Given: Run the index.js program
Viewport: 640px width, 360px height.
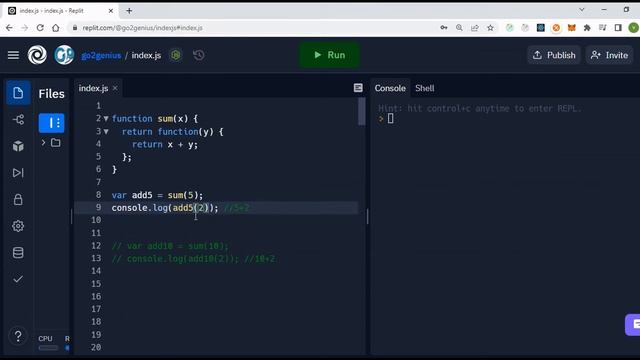Looking at the screenshot, I should tap(329, 55).
